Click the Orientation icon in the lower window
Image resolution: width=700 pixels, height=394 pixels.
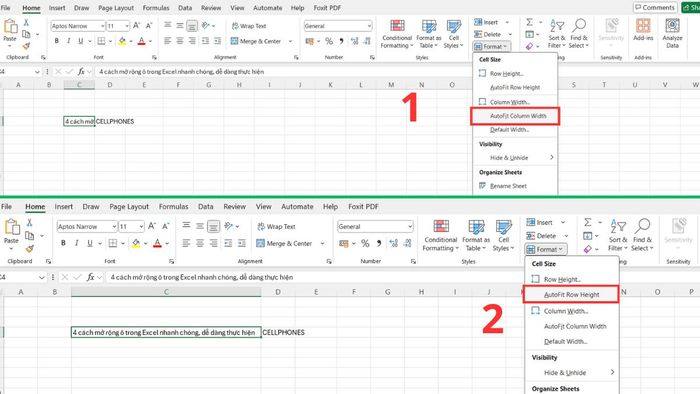(x=229, y=226)
